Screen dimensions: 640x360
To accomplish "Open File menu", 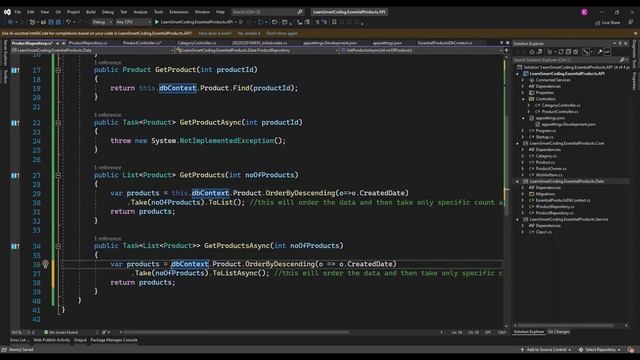I will (x=18, y=12).
